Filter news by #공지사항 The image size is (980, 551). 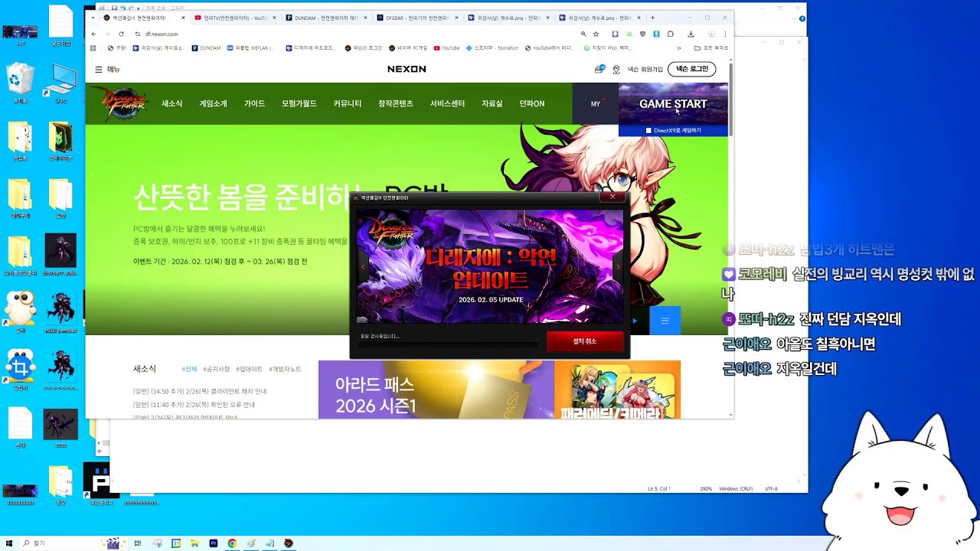coord(216,370)
